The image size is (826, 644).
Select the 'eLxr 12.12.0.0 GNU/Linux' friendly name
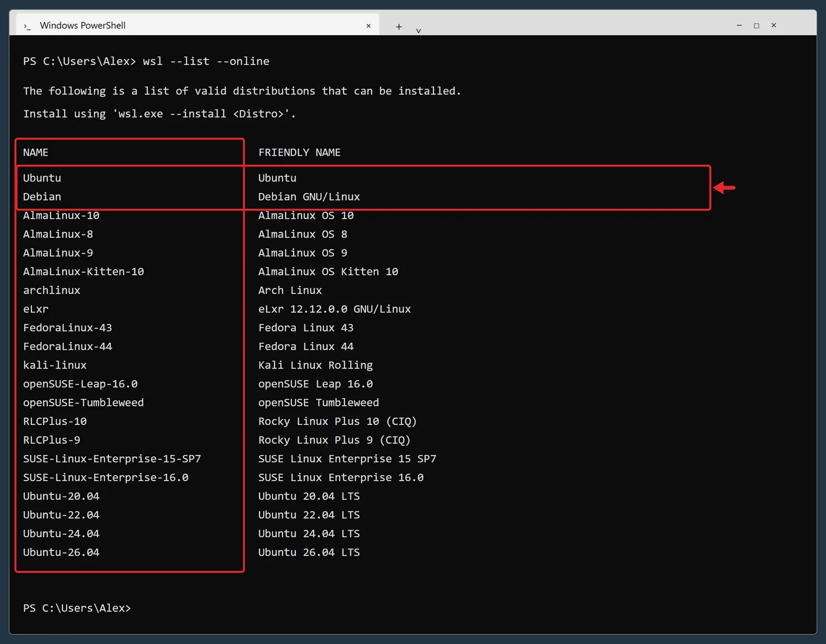pos(335,309)
